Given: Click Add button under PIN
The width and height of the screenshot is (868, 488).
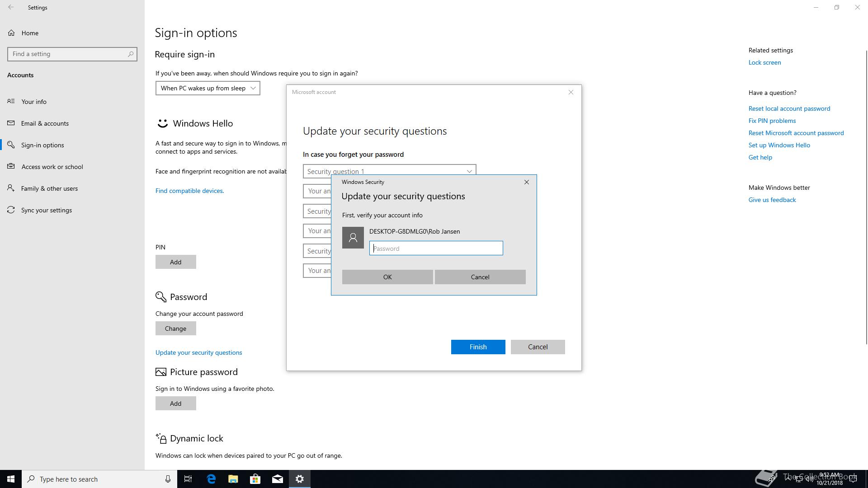Looking at the screenshot, I should click(x=175, y=262).
